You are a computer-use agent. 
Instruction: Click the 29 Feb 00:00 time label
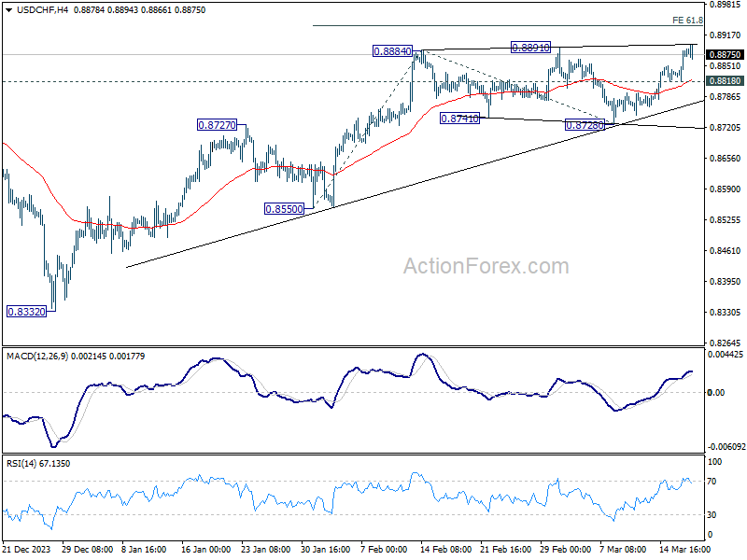point(565,549)
